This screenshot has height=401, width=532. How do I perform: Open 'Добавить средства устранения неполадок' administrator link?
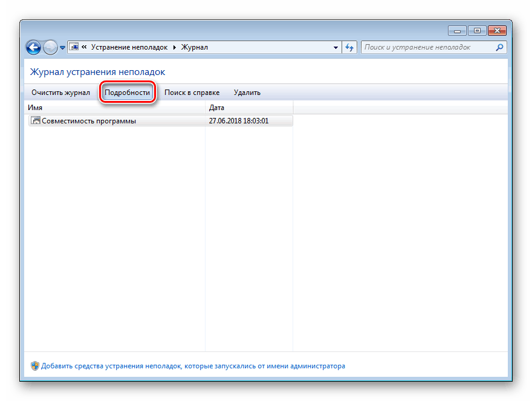pos(193,366)
